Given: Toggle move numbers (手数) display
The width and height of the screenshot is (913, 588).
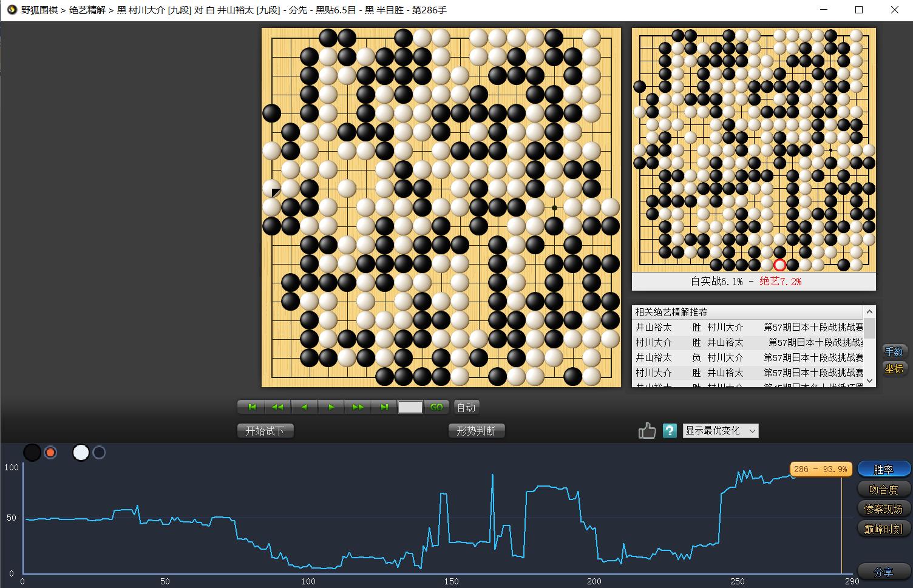Looking at the screenshot, I should coord(894,351).
